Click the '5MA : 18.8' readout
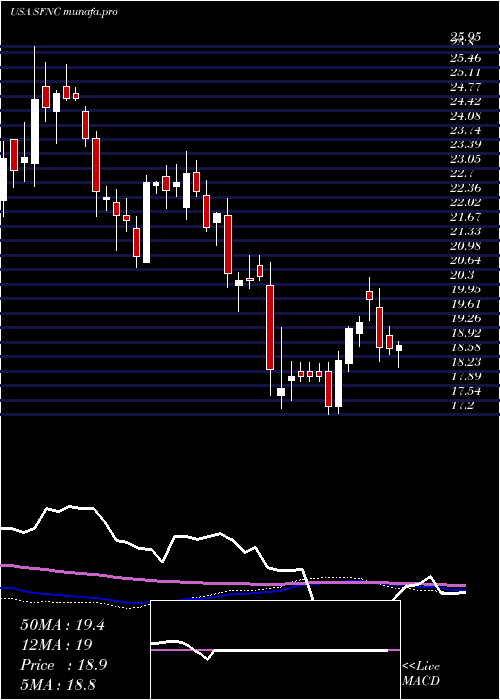 (58, 684)
